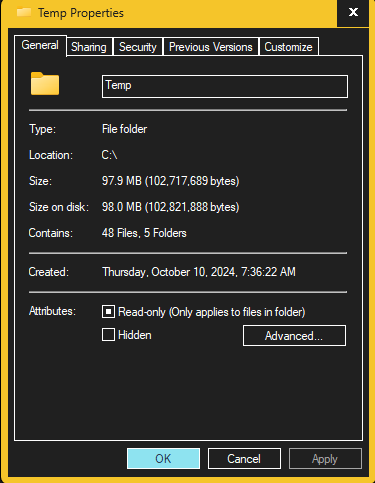Click the Location: label
The height and width of the screenshot is (483, 375).
(51, 155)
